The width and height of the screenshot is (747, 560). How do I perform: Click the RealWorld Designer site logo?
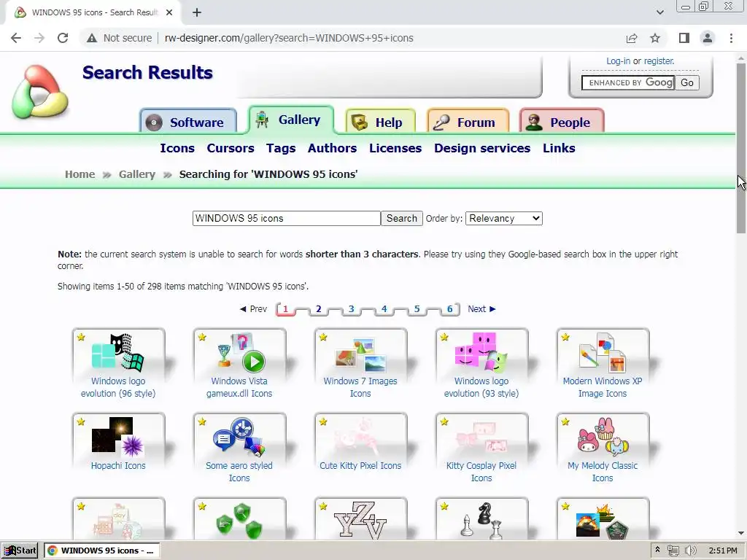(x=40, y=93)
